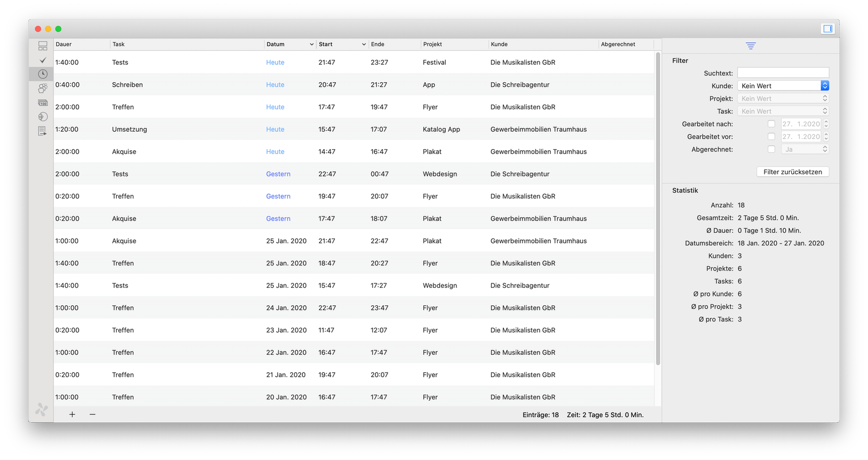Click the table vertical scrollbar
Viewport: 868px width, 460px height.
(x=658, y=208)
